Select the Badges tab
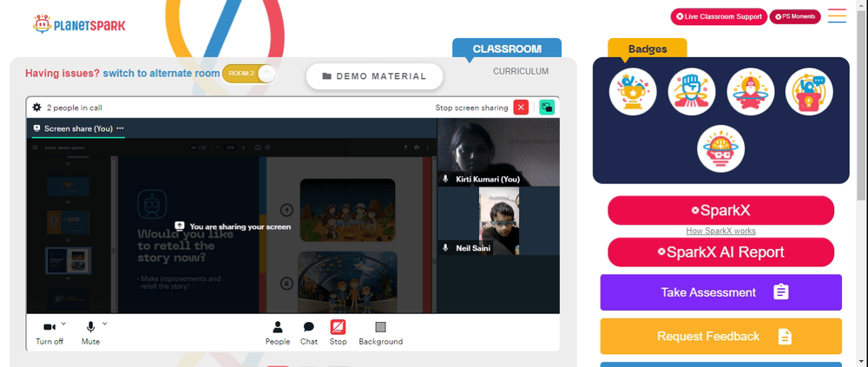Screen dimensions: 868x367 [648, 49]
